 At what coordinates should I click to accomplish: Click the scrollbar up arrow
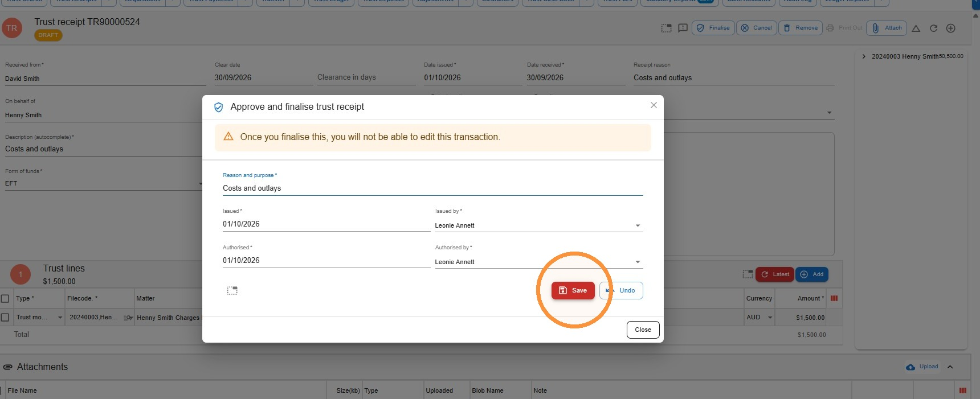[975, 15]
